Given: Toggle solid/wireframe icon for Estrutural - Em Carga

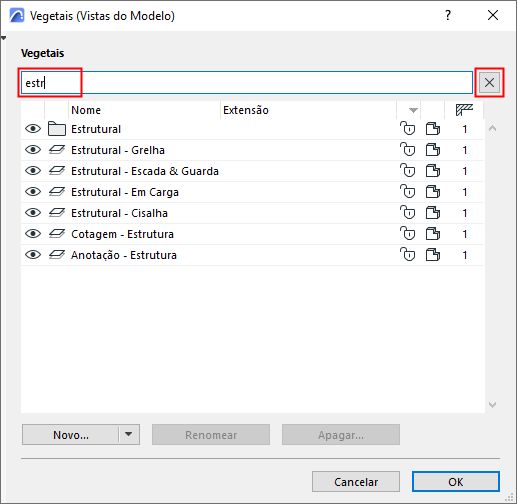Looking at the screenshot, I should point(433,192).
